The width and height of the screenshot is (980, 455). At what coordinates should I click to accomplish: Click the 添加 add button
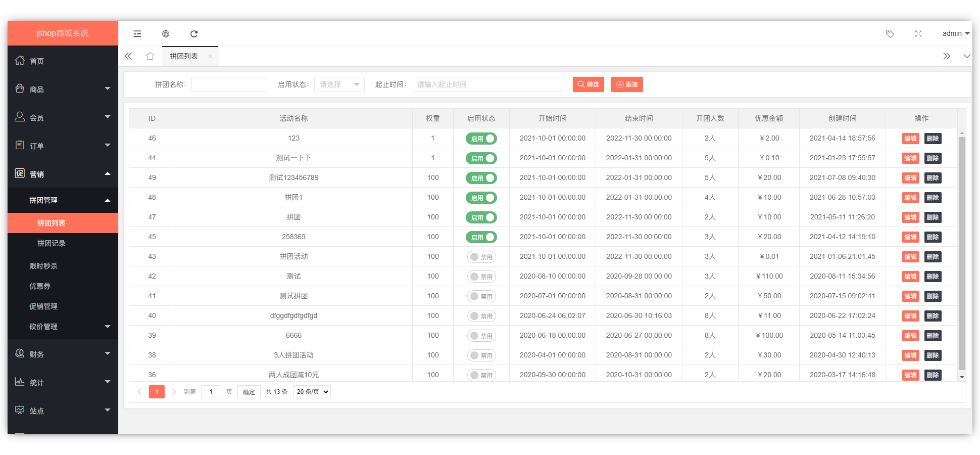[x=627, y=84]
